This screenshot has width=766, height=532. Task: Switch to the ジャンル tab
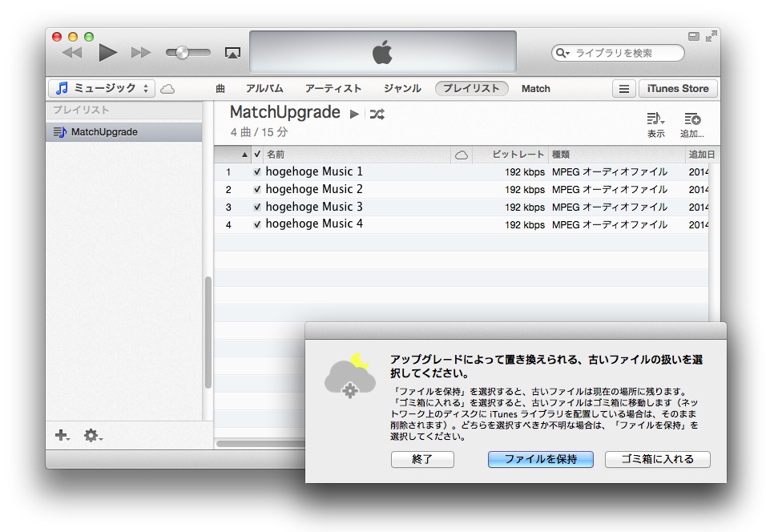coord(402,88)
